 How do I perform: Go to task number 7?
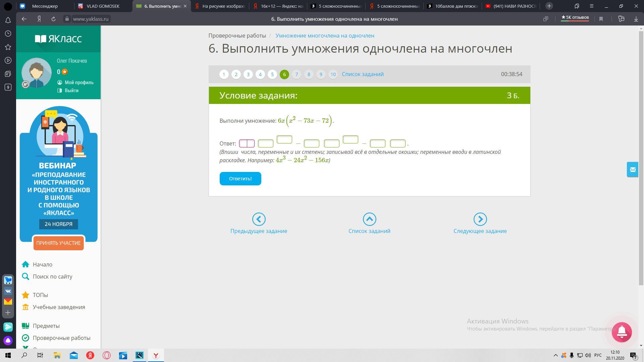(297, 74)
